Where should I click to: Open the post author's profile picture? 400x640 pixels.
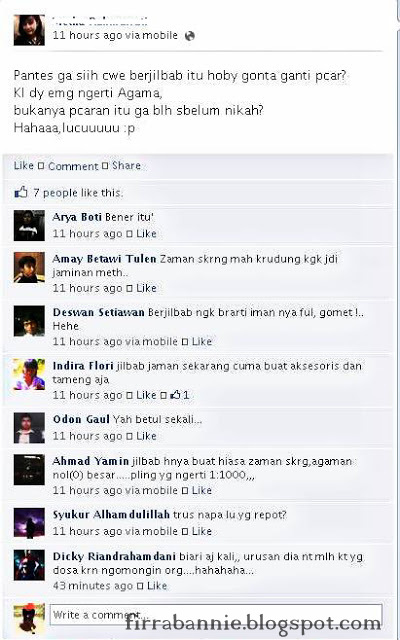(x=29, y=30)
